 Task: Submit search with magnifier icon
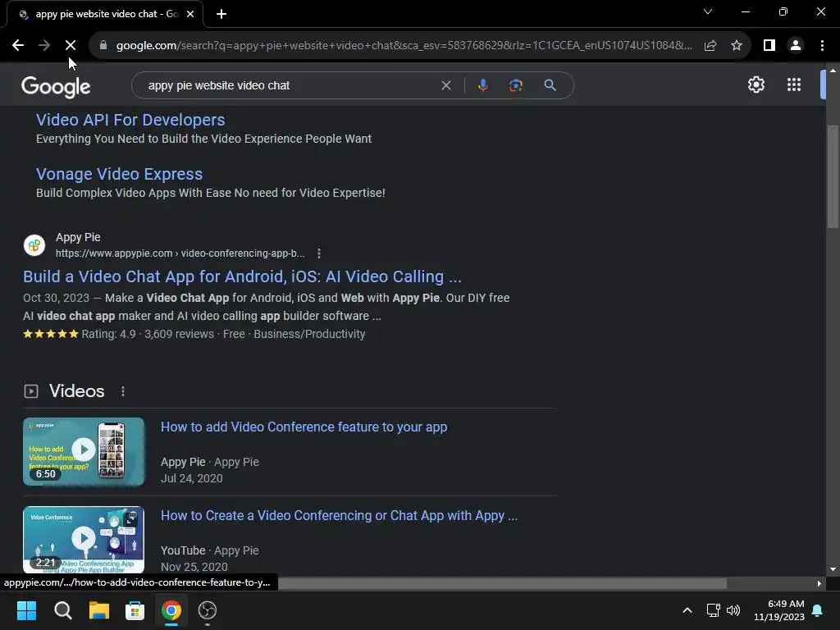[550, 85]
